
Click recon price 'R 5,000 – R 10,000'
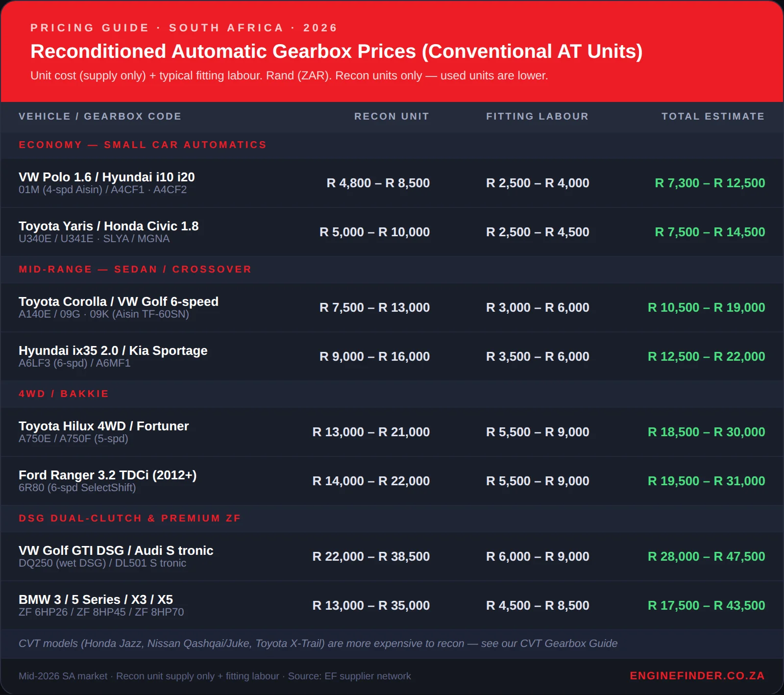point(375,232)
